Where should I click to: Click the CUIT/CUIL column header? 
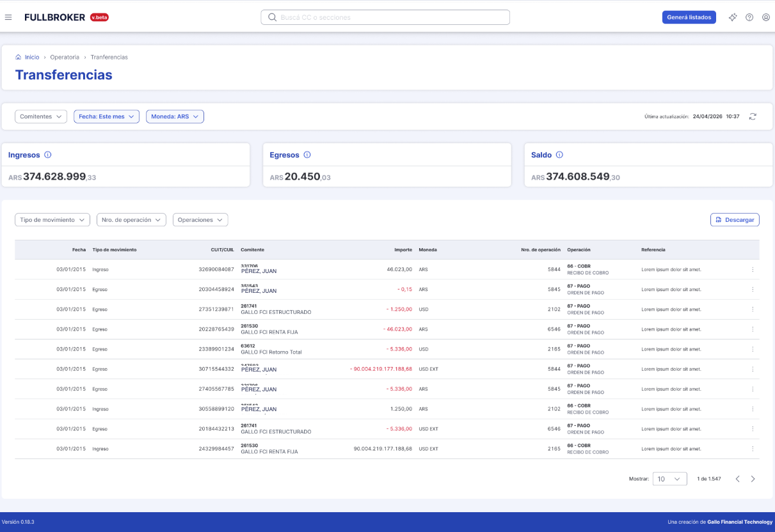click(x=222, y=250)
